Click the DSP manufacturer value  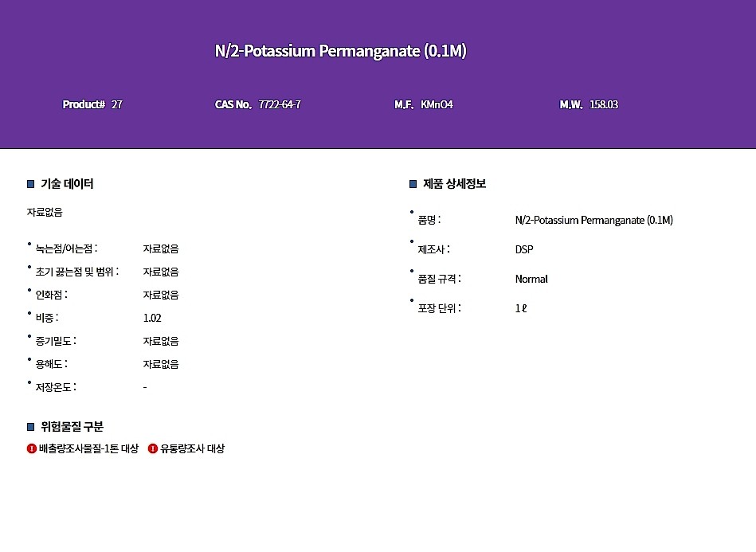(524, 250)
